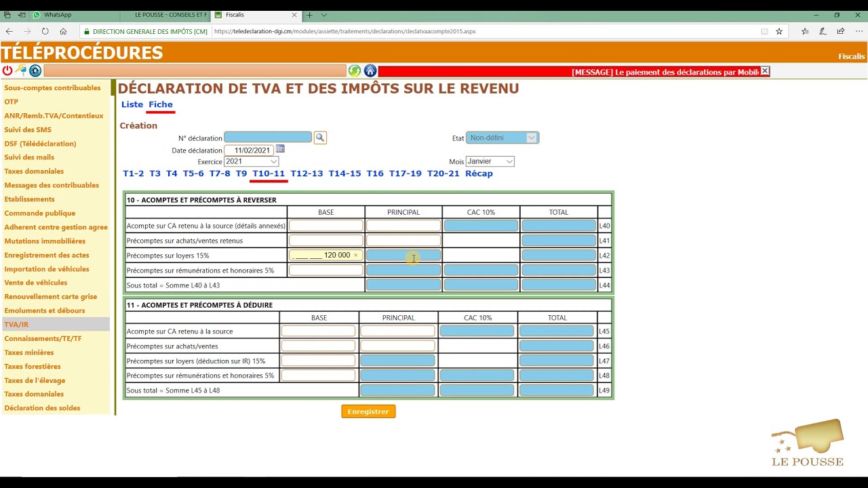Click base field for Acompte sur CA L45
This screenshot has width=868, height=488.
pos(319,331)
